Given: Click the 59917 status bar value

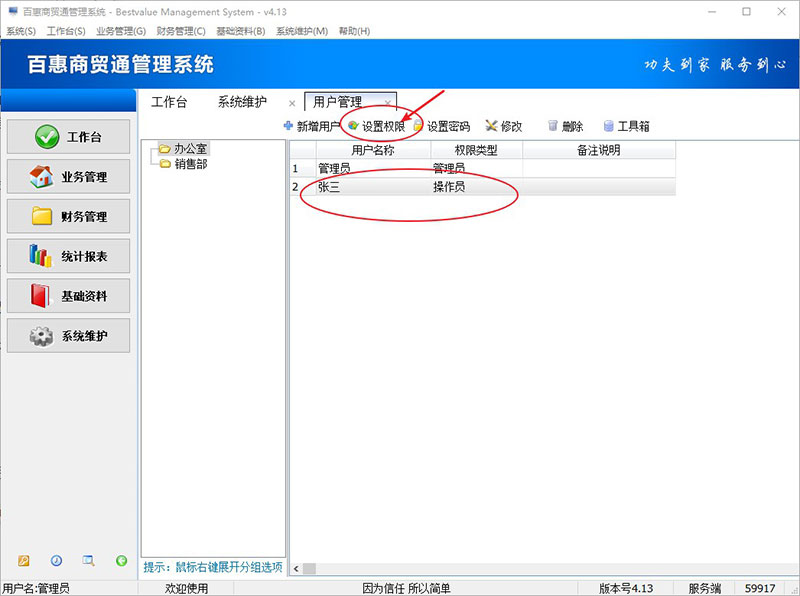Looking at the screenshot, I should tap(760, 588).
